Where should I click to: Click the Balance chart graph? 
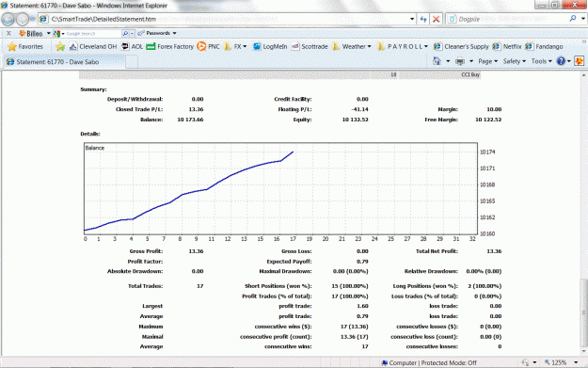click(280, 188)
